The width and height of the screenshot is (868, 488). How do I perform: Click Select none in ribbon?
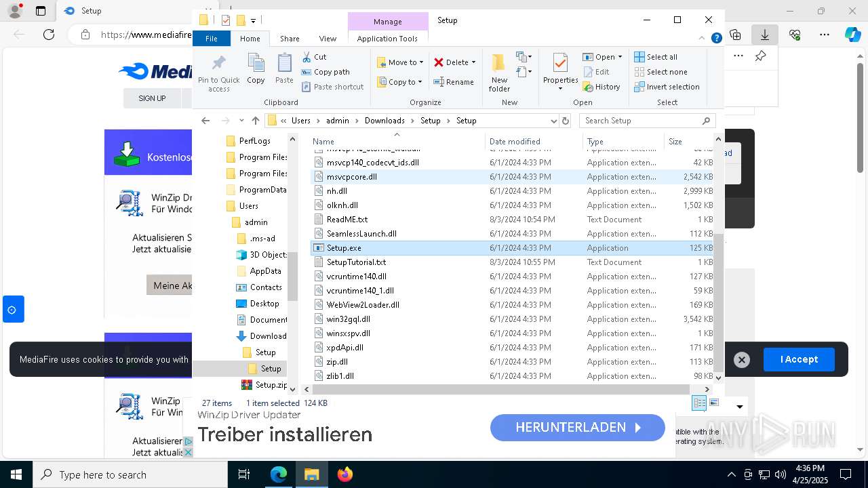pos(660,72)
